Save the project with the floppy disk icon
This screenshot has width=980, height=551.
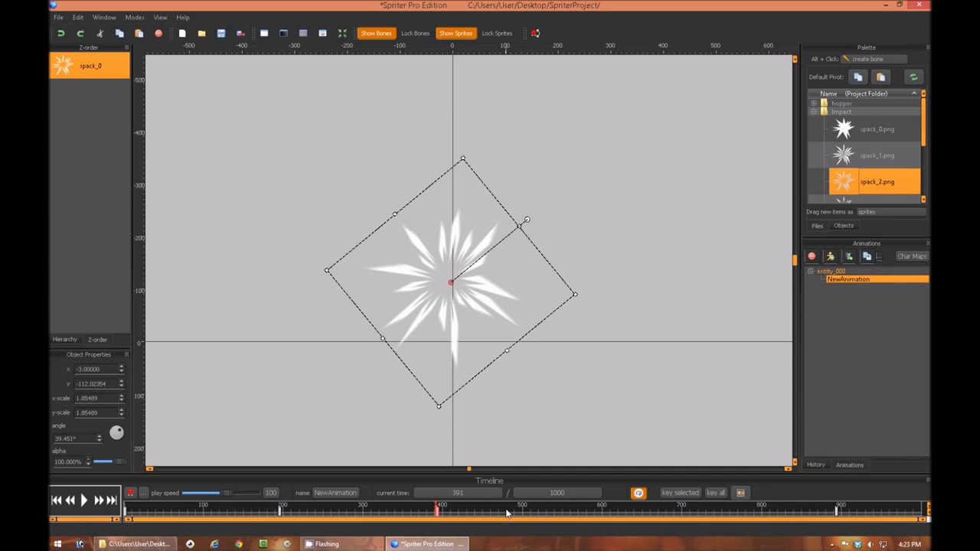click(221, 33)
